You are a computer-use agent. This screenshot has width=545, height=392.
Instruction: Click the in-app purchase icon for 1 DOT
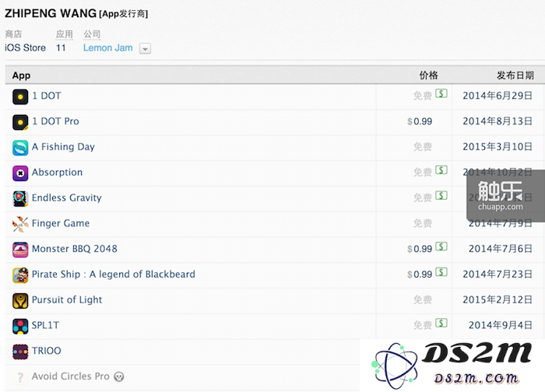[441, 93]
